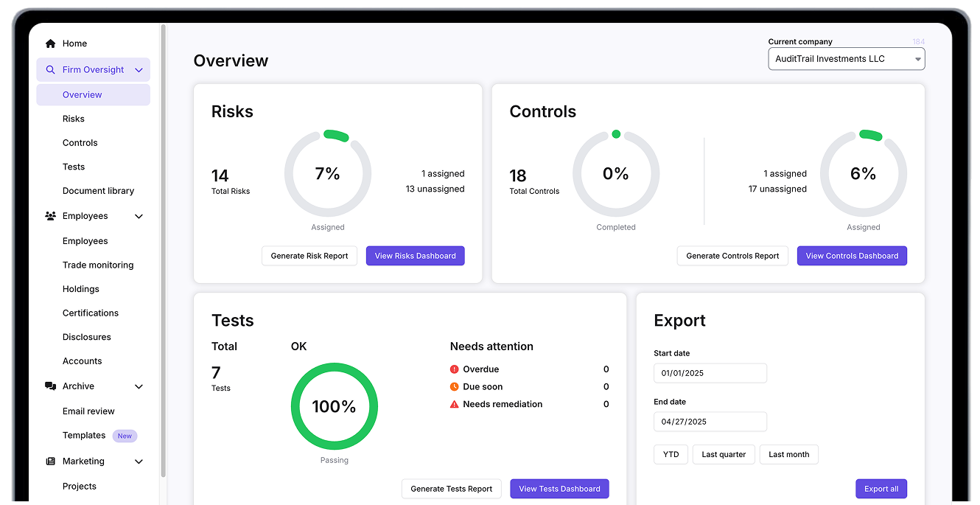This screenshot has height=505, width=980.
Task: Select the YTD date range preset
Action: tap(671, 455)
